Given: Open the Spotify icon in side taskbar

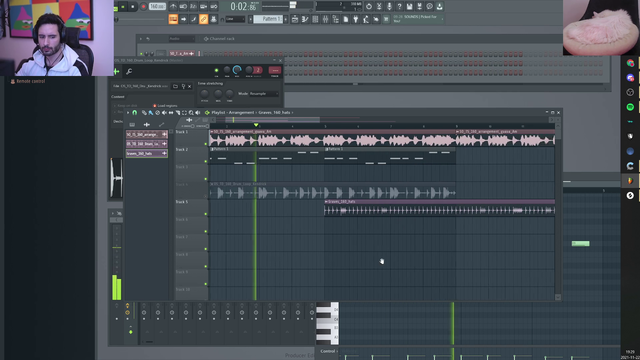Looking at the screenshot, I should [630, 107].
